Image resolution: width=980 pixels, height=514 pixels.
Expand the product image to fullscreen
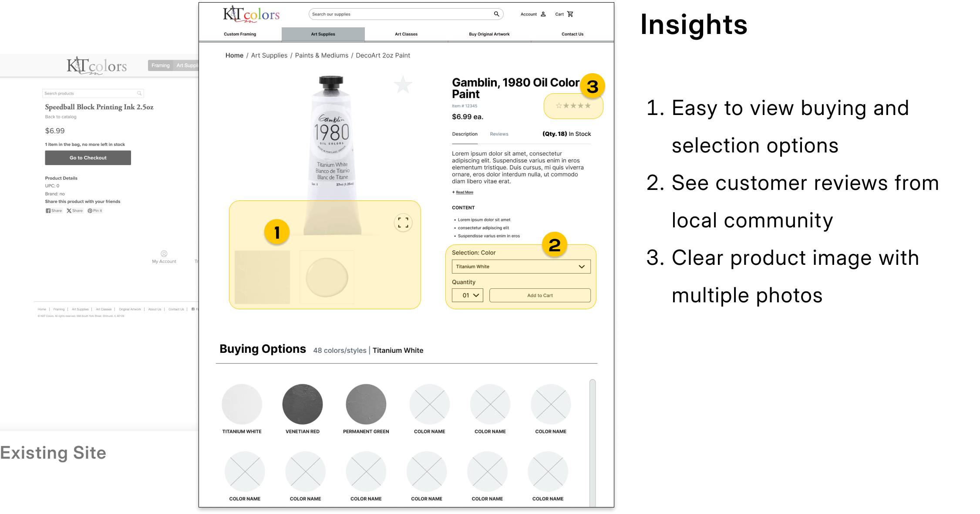403,223
